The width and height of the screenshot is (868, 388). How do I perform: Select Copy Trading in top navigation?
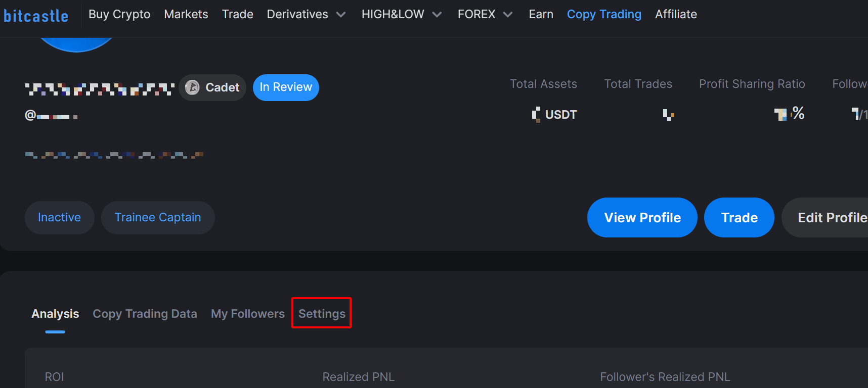point(604,14)
